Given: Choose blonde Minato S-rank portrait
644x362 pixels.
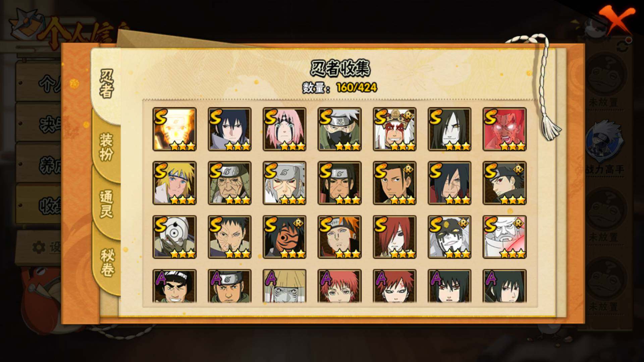Looking at the screenshot, I should pyautogui.click(x=174, y=183).
